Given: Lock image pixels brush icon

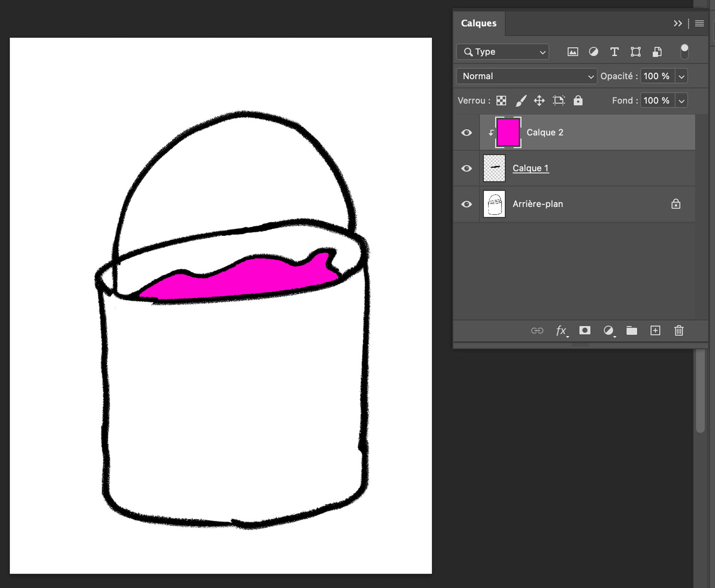Looking at the screenshot, I should click(x=521, y=101).
